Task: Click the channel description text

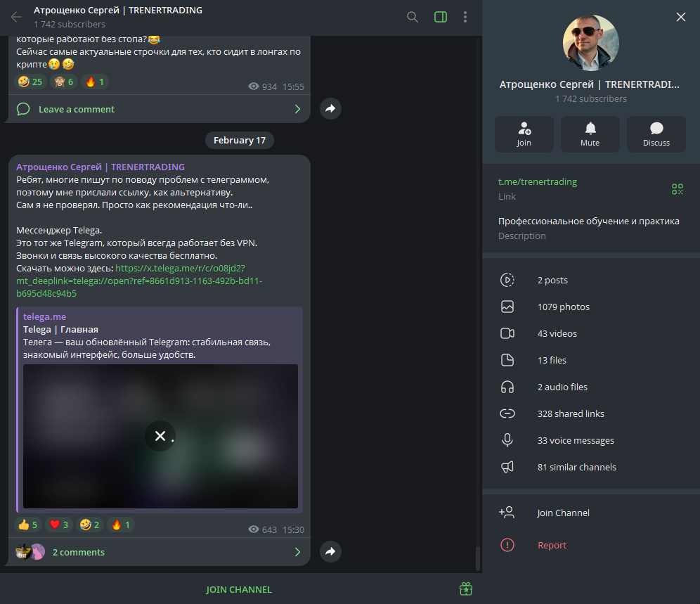Action: coord(589,221)
